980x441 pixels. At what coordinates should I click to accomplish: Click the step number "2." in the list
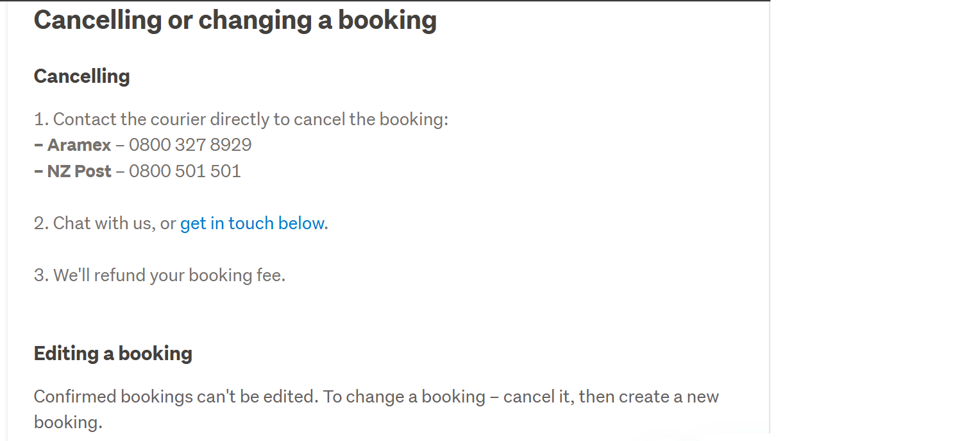[x=41, y=223]
